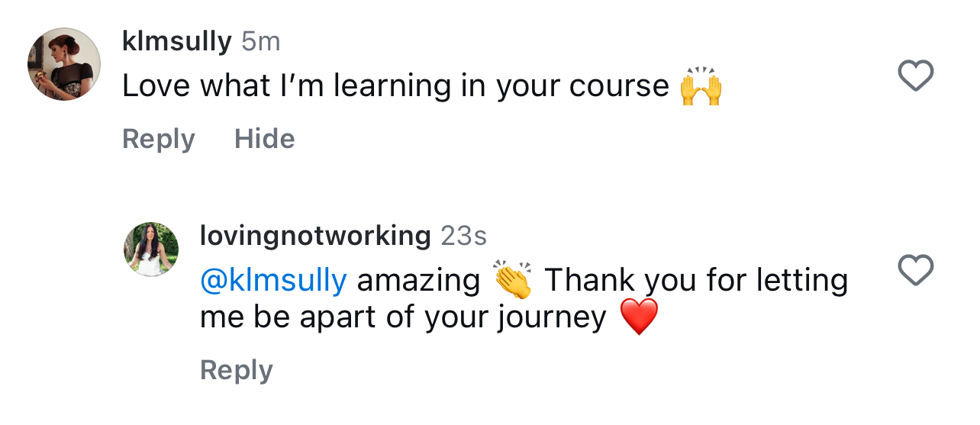Like klmsully's comment with the heart icon

click(x=914, y=76)
